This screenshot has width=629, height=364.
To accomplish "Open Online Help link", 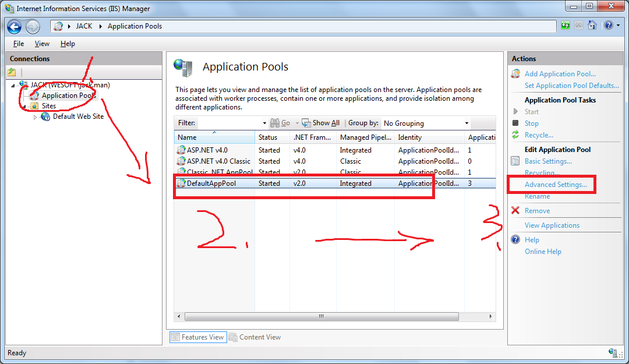I will tap(543, 252).
